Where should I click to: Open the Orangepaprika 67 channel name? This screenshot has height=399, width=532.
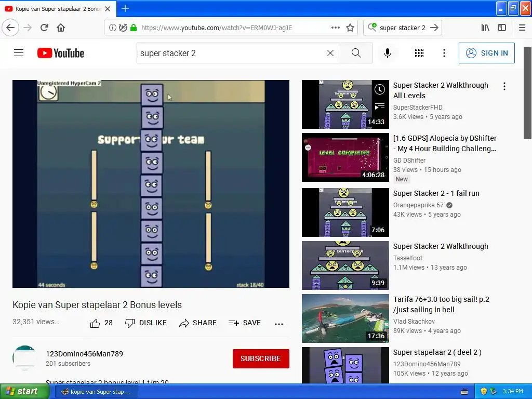tap(418, 205)
